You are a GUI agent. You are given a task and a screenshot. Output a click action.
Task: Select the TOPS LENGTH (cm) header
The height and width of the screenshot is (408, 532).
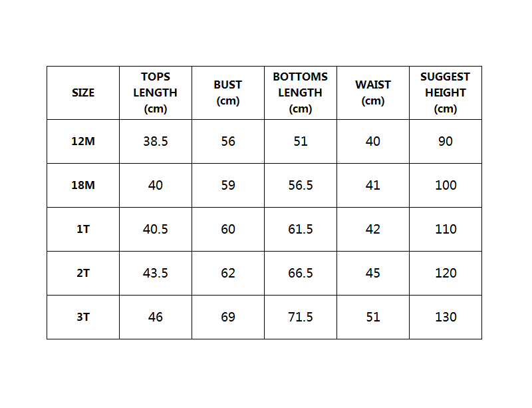coord(156,93)
